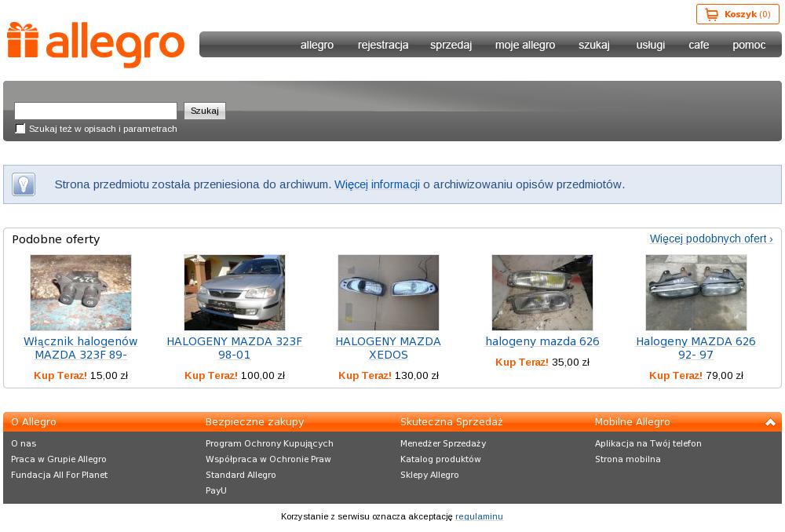This screenshot has width=785, height=532.
Task: Click Standard Allegro footer link
Action: click(241, 475)
